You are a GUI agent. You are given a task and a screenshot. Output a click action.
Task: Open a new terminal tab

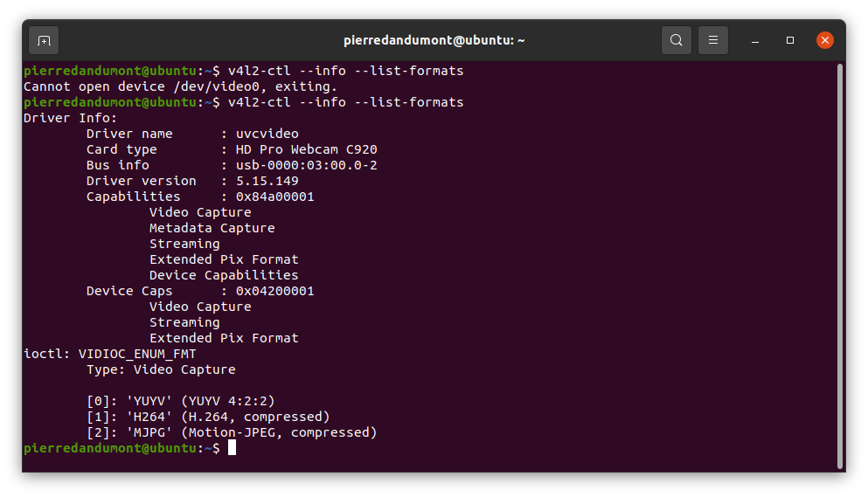[x=44, y=40]
